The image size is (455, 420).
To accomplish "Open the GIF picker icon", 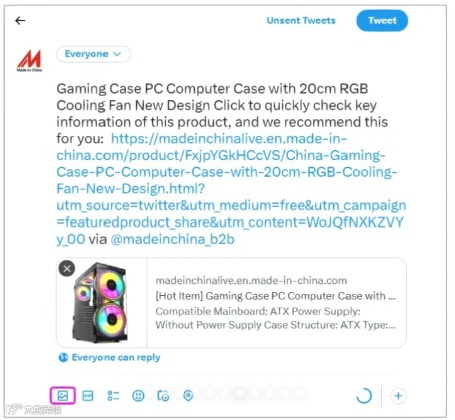I will 88,396.
